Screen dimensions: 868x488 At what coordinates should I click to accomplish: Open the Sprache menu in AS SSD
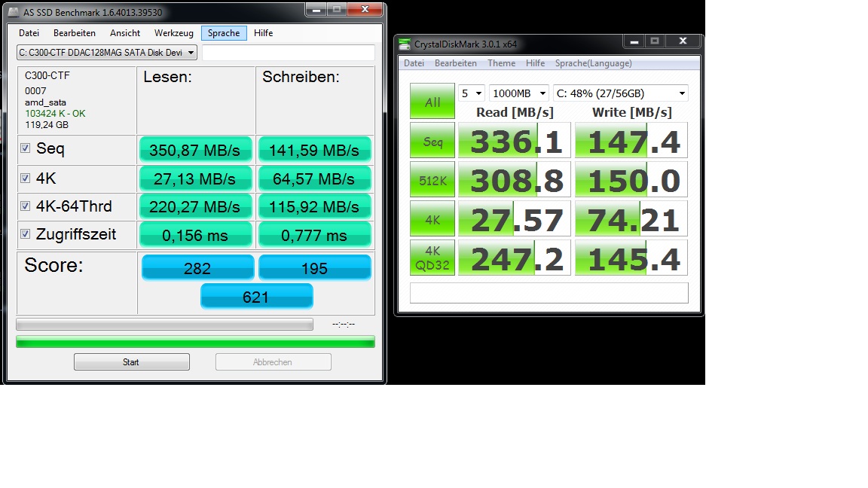[224, 33]
